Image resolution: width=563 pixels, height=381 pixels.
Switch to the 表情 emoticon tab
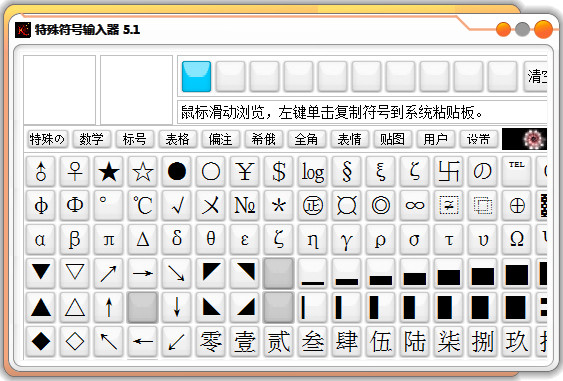[x=349, y=139]
